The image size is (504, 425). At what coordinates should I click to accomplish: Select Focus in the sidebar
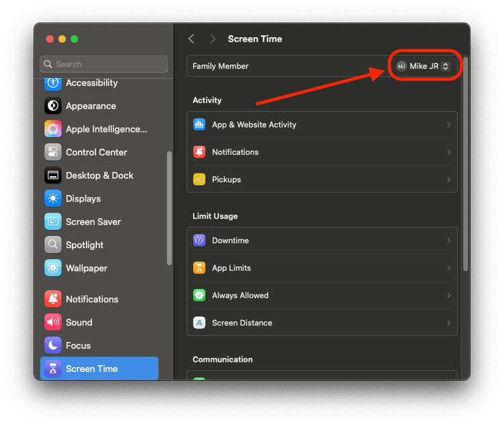(99, 345)
